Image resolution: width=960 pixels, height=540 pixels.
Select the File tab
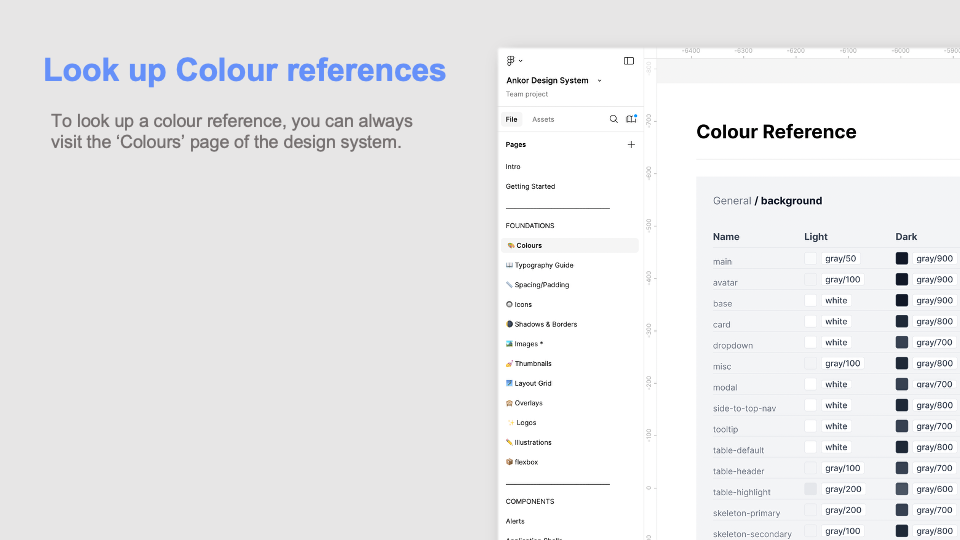(512, 119)
